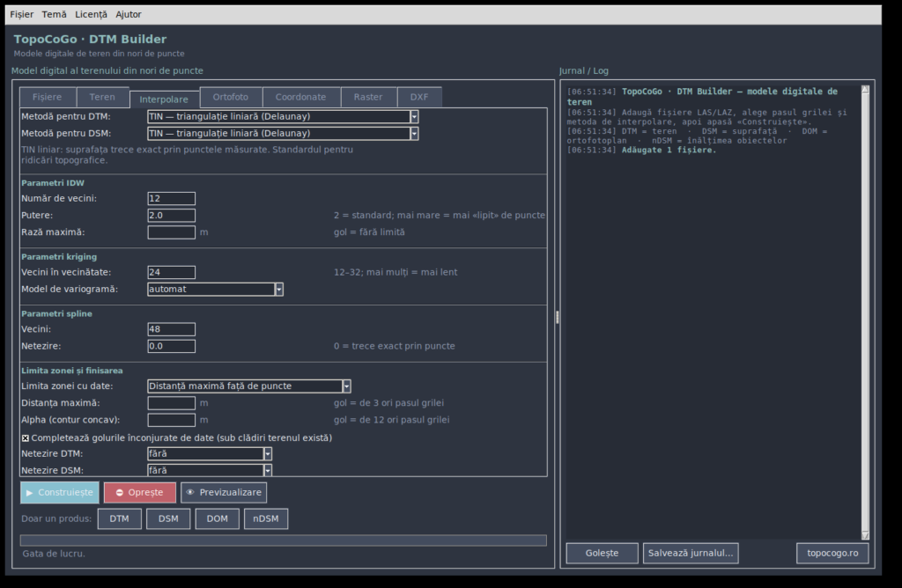Click the Construiește button
Image resolution: width=902 pixels, height=588 pixels.
click(60, 493)
